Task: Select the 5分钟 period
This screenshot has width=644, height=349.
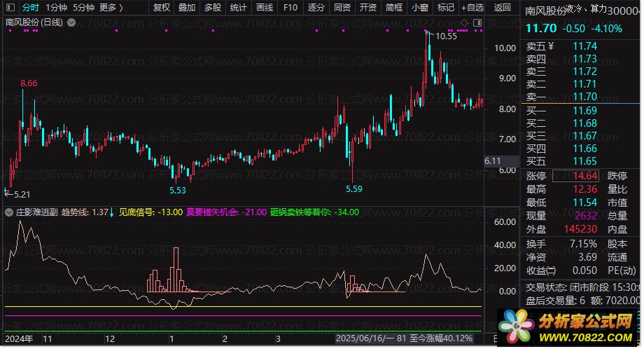Action: coord(84,8)
